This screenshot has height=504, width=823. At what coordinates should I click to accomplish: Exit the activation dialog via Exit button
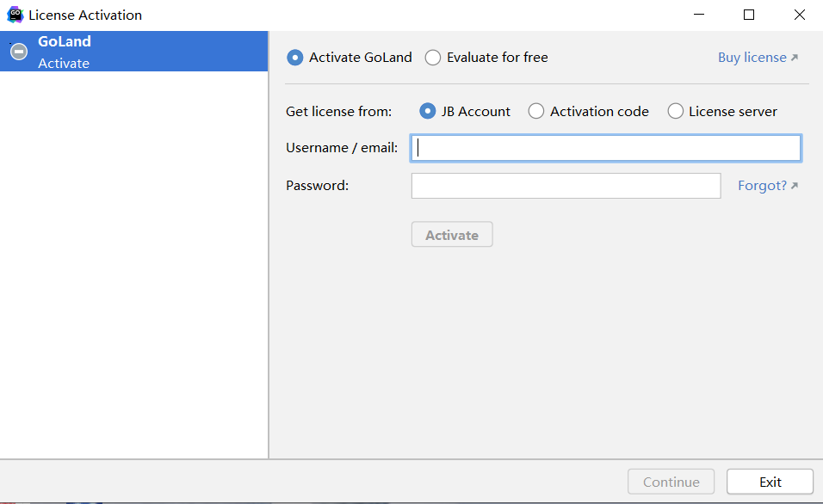coord(770,482)
